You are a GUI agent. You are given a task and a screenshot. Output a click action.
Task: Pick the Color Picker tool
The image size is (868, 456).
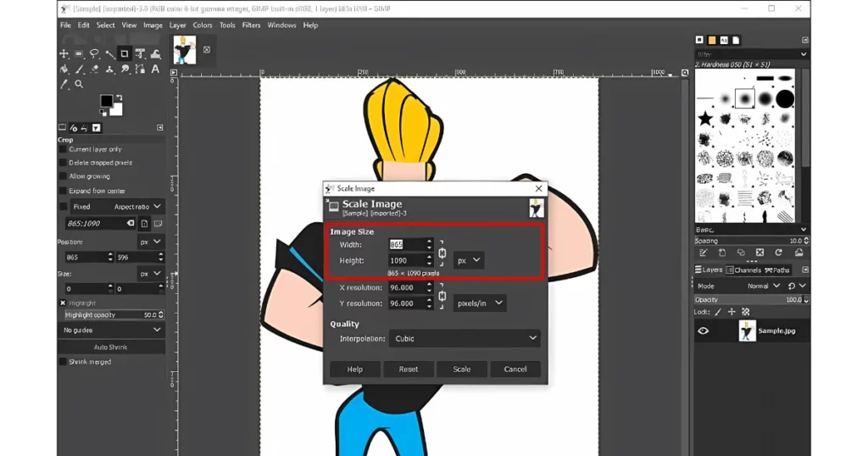64,84
